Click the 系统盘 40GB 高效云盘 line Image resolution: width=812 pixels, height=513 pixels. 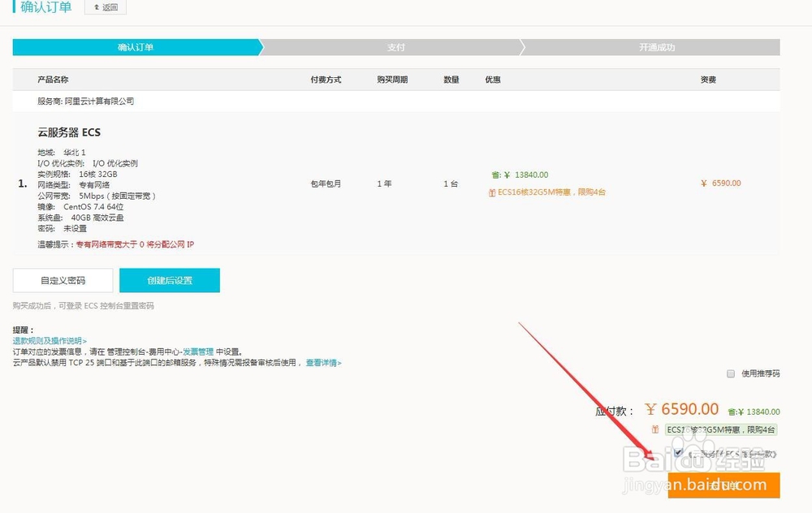[80, 218]
